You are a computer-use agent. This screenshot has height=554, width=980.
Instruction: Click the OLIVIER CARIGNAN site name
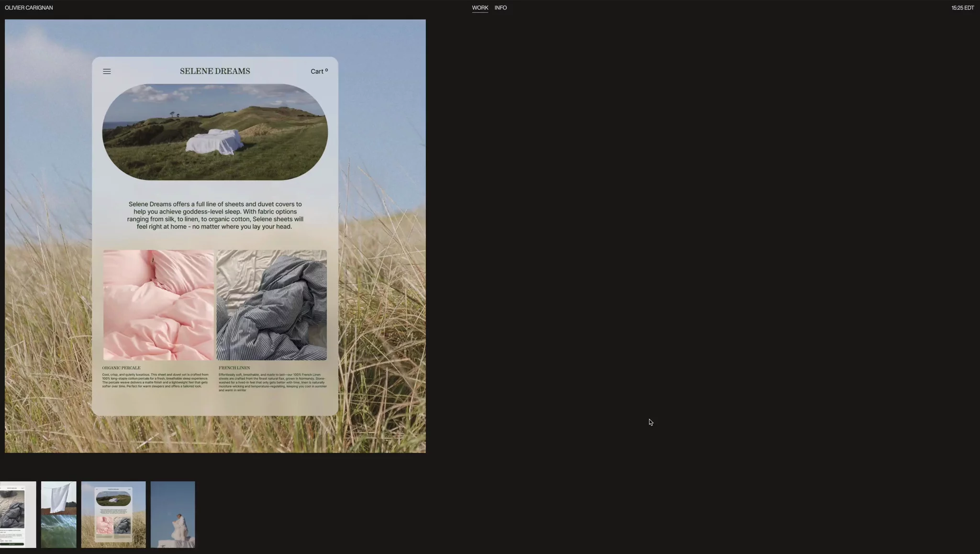pyautogui.click(x=29, y=8)
